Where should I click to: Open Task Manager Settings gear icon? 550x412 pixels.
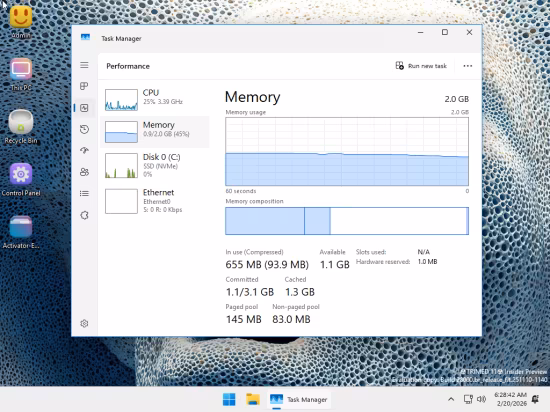click(84, 323)
